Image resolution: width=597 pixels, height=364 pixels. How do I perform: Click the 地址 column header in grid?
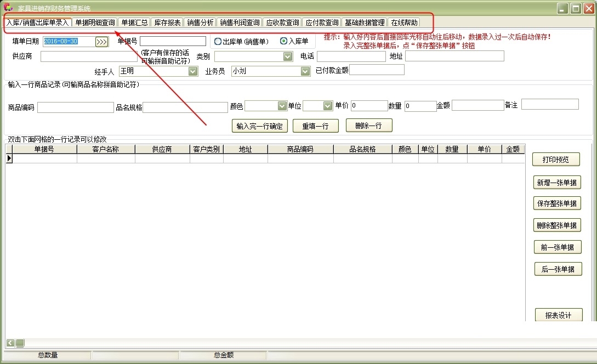pyautogui.click(x=245, y=149)
